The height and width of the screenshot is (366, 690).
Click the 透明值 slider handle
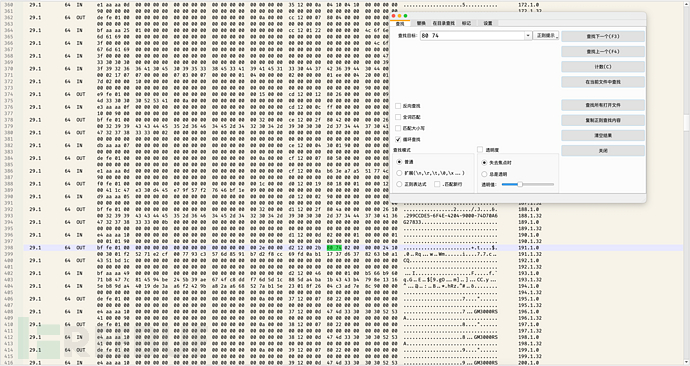point(520,184)
